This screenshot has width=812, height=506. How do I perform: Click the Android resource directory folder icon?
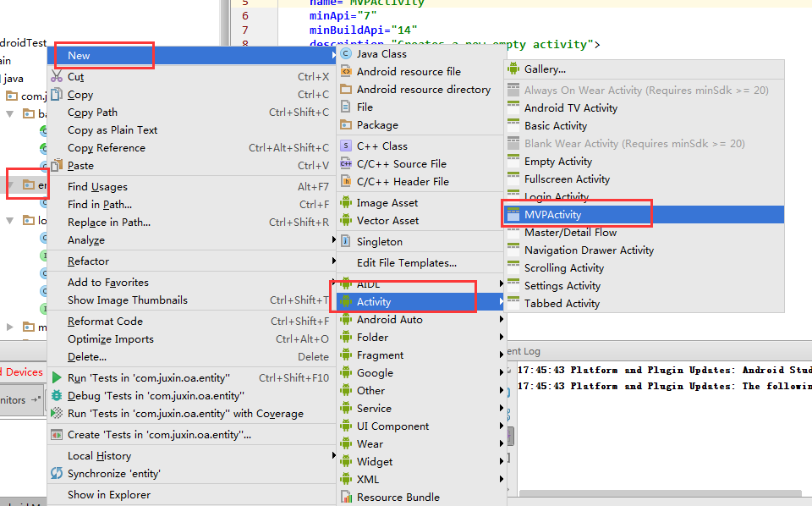(x=345, y=90)
